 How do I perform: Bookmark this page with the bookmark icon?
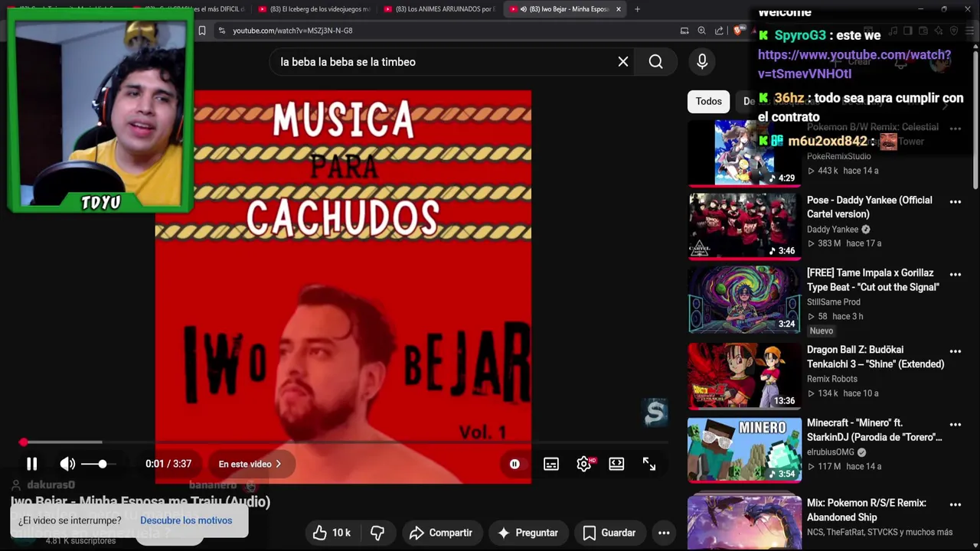tap(202, 31)
